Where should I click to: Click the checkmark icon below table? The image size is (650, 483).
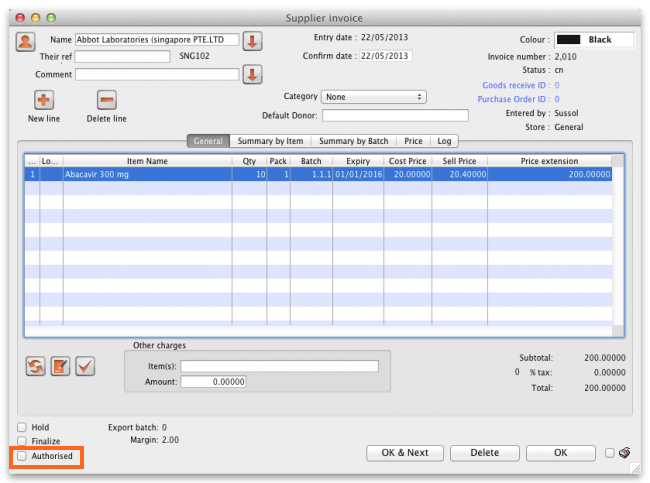pyautogui.click(x=85, y=366)
